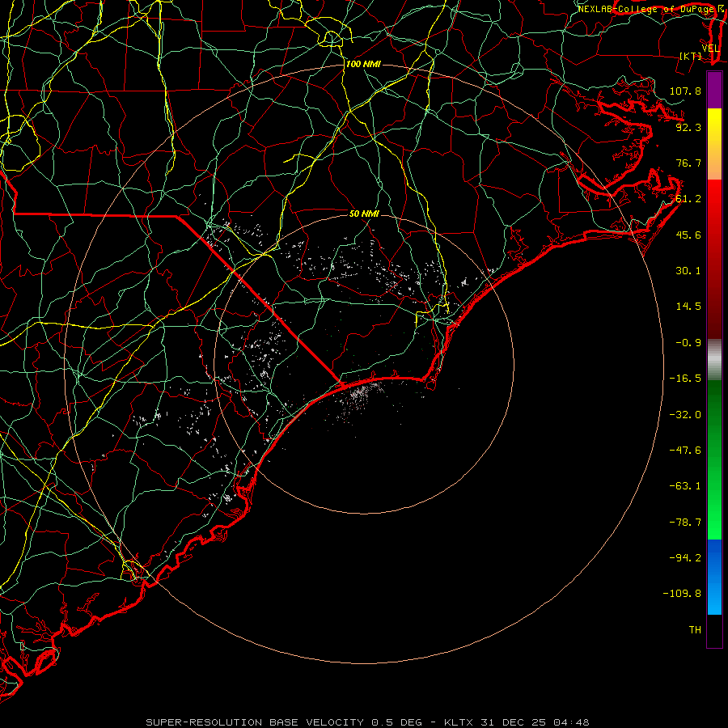
Task: Click the -47.6 legend value
Action: pos(685,451)
